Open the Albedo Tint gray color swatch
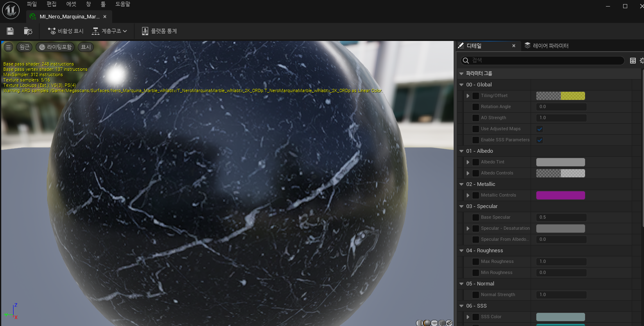Viewport: 644px width, 326px height. [x=560, y=162]
